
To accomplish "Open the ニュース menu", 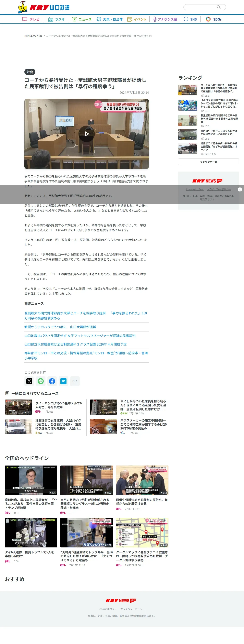I will tap(82, 19).
